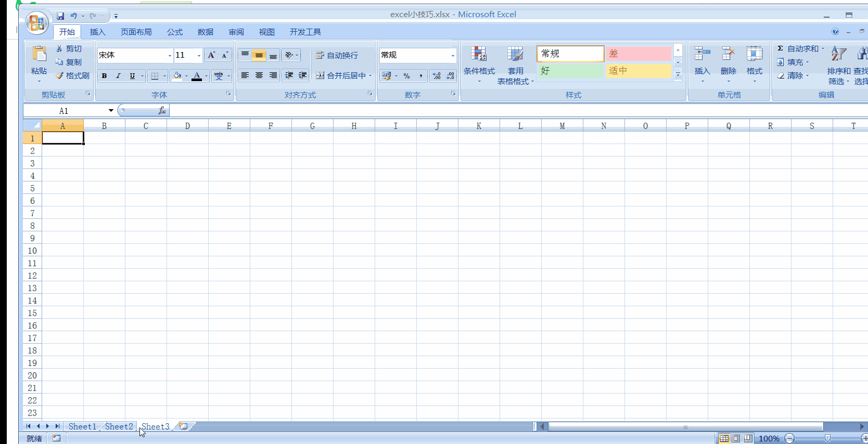Undo the last action
868x444 pixels.
[x=73, y=16]
